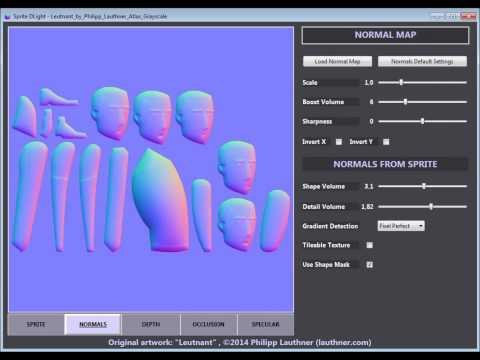Uncheck the Use Shape Mask checkbox
This screenshot has width=480, height=360.
(x=370, y=264)
